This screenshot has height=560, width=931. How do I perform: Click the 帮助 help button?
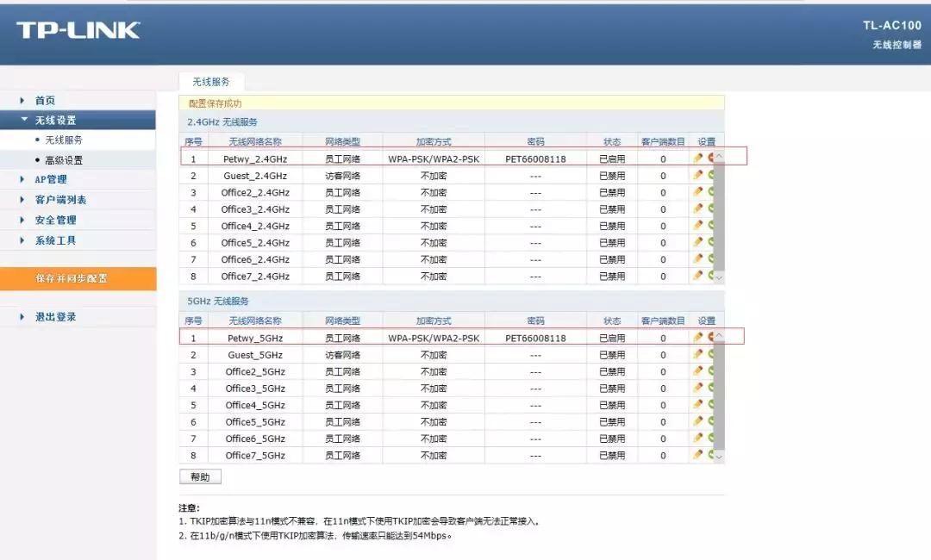199,476
